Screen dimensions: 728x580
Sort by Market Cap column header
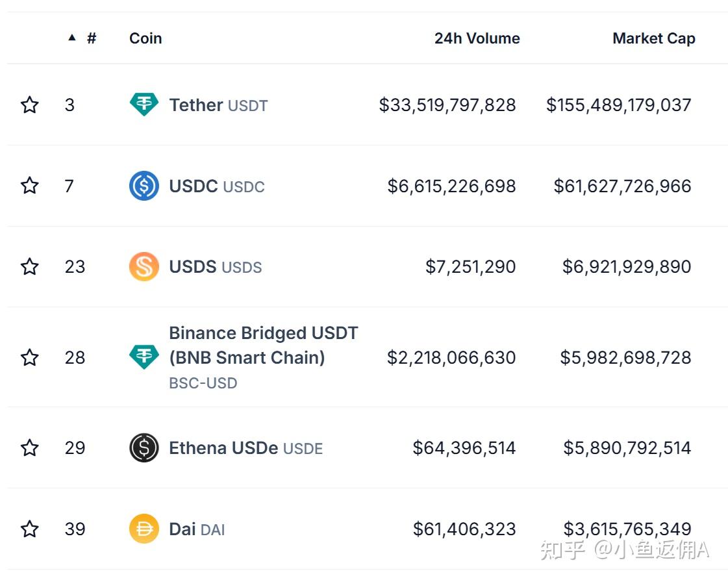pos(653,38)
